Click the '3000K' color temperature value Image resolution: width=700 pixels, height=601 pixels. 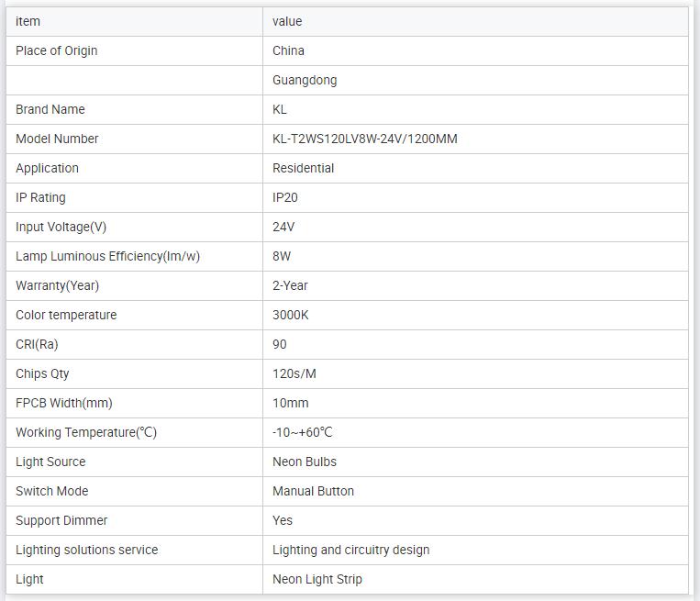click(x=291, y=315)
